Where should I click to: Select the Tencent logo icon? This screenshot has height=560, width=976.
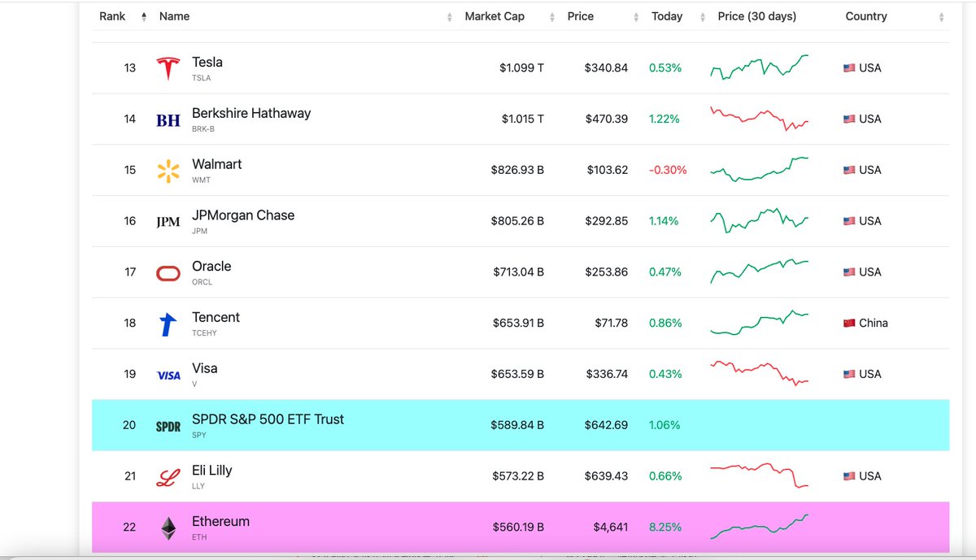coord(168,323)
